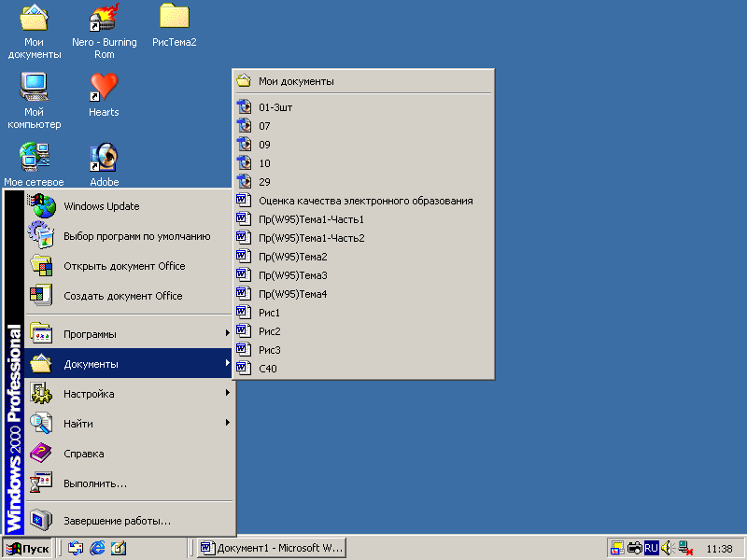Click the Завершение работы monitor icon

point(41,520)
